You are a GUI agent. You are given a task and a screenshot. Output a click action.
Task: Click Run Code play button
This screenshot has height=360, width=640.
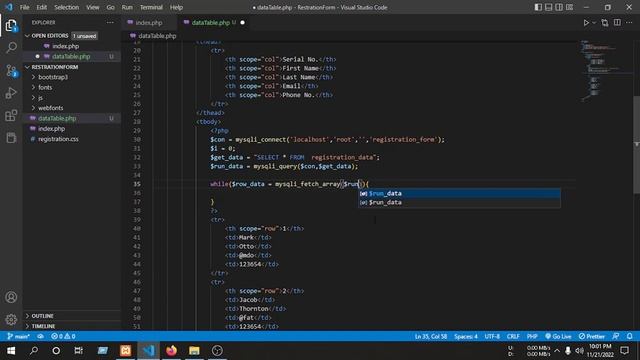(586, 23)
